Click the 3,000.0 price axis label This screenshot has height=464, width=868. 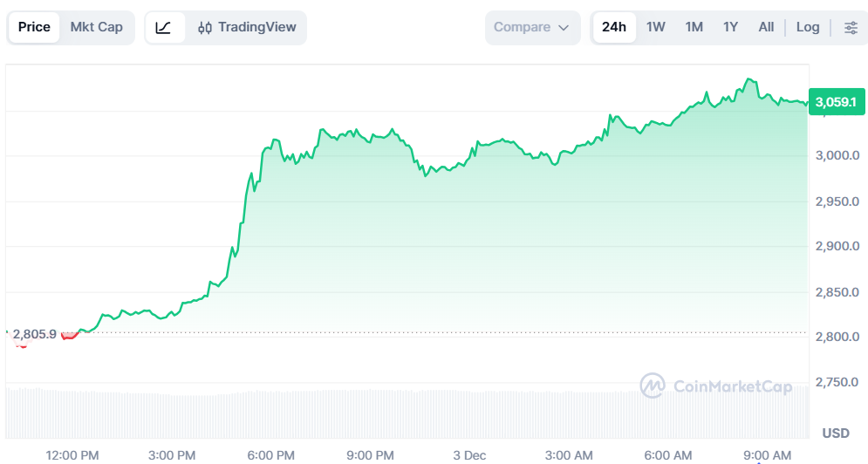point(837,156)
